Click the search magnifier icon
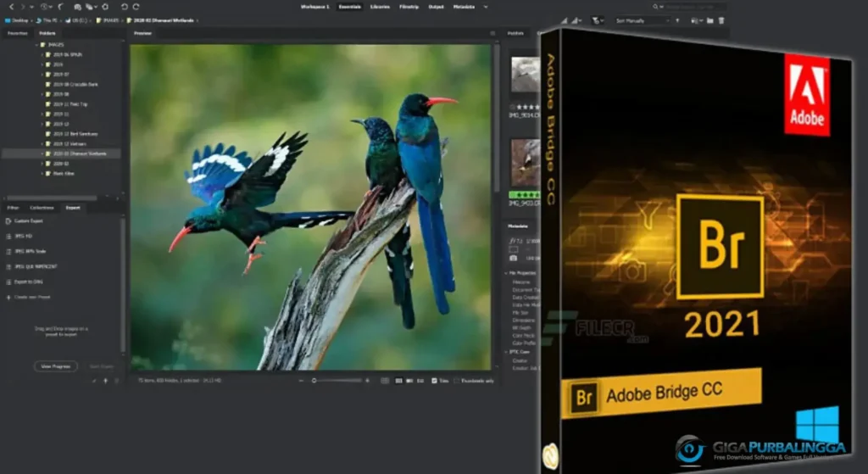Image resolution: width=868 pixels, height=474 pixels. pos(657,7)
